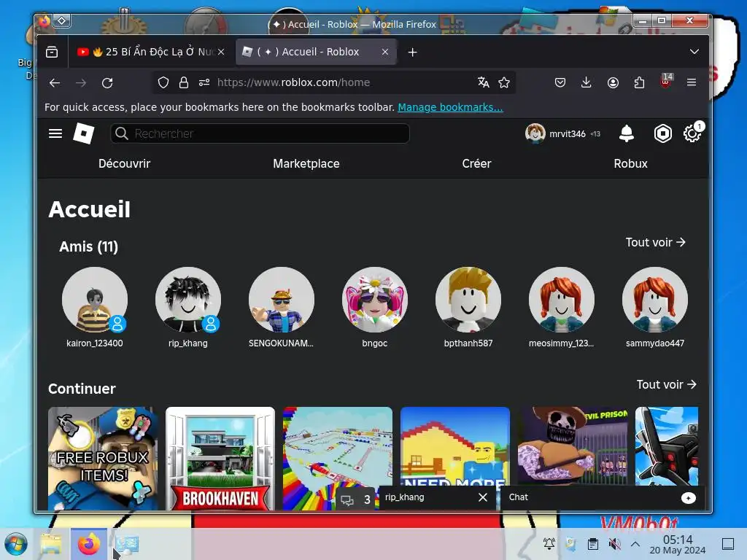Open a new browser tab
Viewport: 747px width, 560px height.
413,52
